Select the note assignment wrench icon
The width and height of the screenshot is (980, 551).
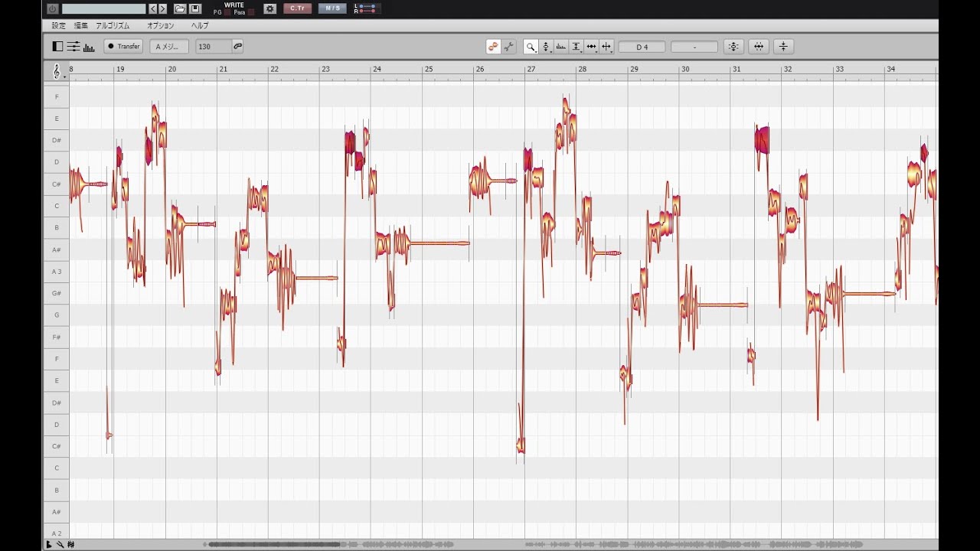click(509, 47)
